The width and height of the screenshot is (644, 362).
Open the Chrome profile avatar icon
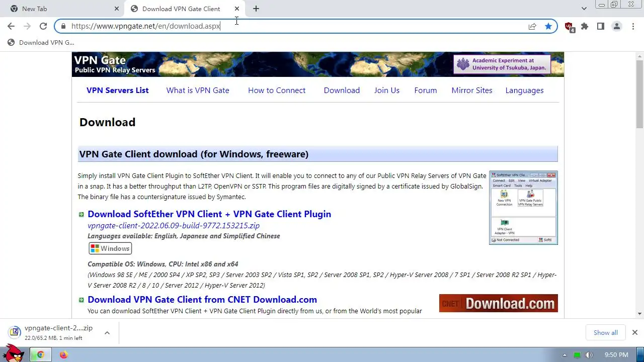tap(617, 26)
